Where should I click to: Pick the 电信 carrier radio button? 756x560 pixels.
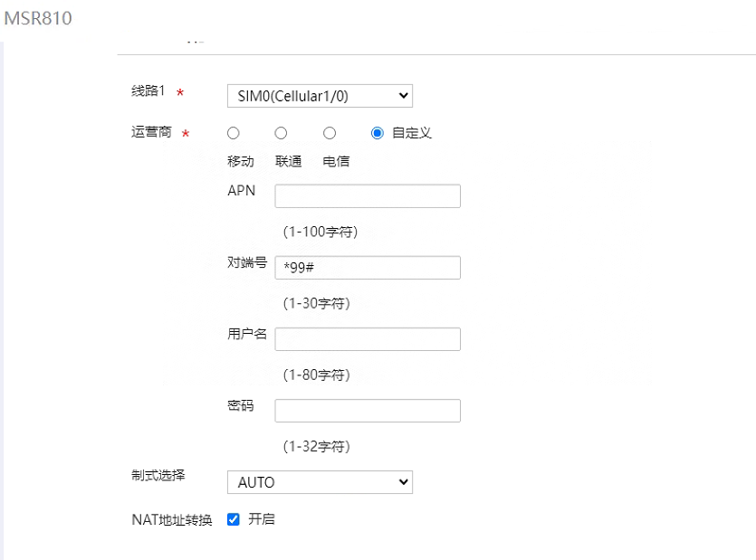tap(330, 133)
